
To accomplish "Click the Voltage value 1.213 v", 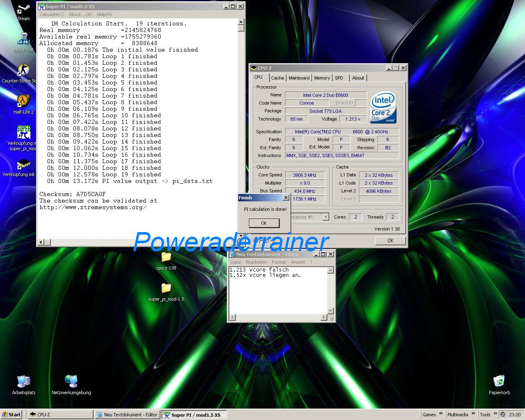I will (353, 119).
